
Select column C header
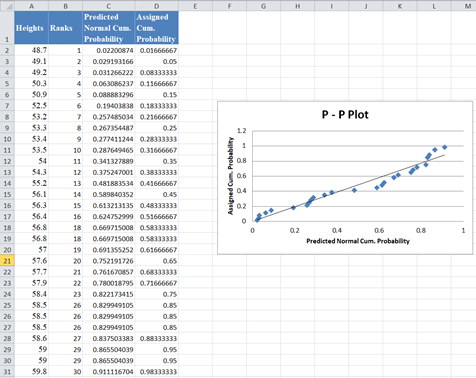click(109, 6)
